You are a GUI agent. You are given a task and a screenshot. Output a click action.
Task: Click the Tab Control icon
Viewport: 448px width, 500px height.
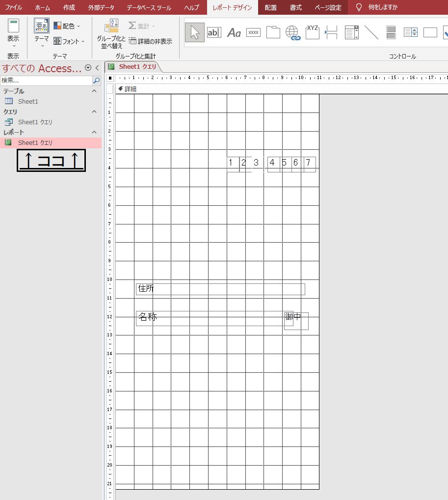273,32
